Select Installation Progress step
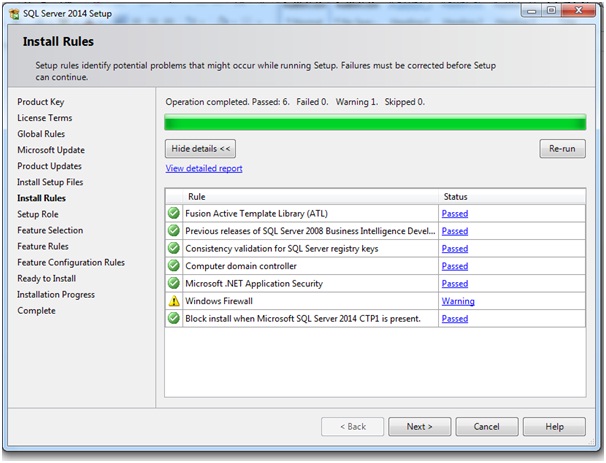The width and height of the screenshot is (606, 463). (x=56, y=295)
